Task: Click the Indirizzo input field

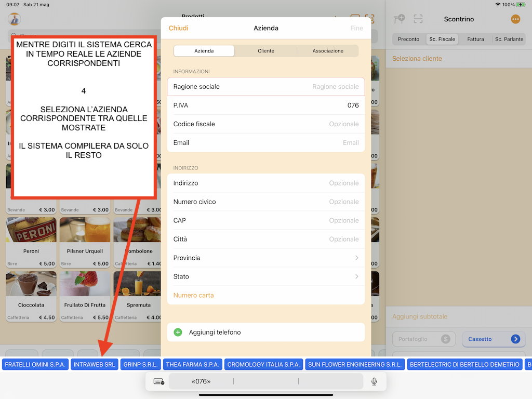Action: (266, 183)
